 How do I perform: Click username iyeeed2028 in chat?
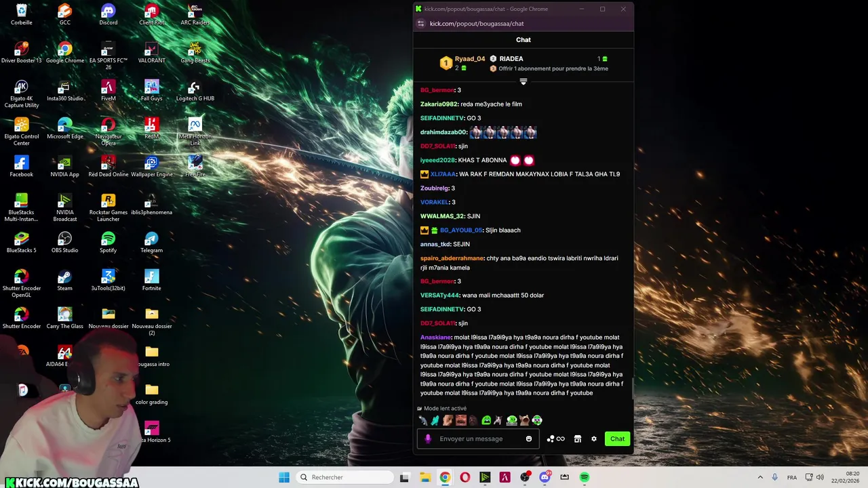click(437, 161)
